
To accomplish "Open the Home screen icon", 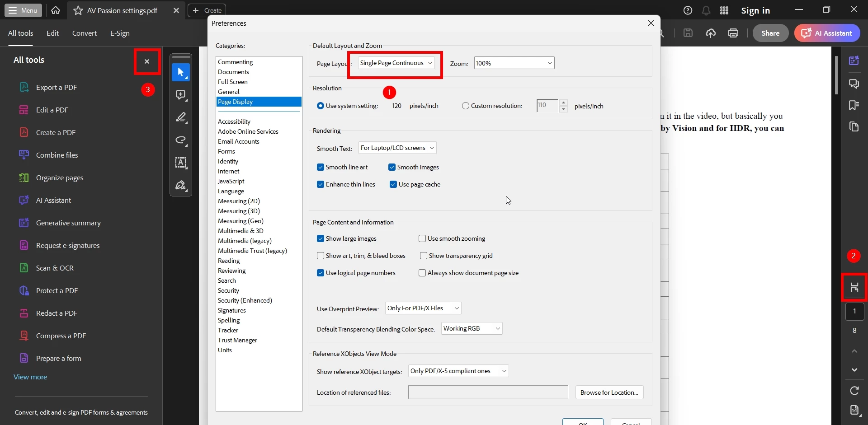I will point(56,10).
